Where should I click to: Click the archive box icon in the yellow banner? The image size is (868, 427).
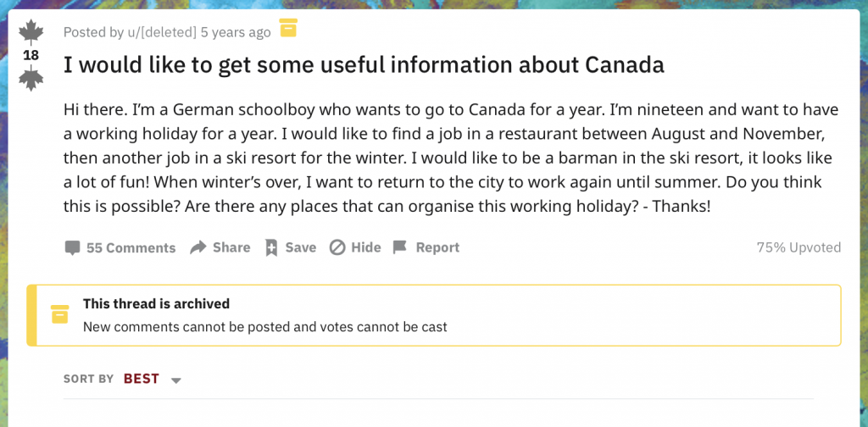coord(59,313)
